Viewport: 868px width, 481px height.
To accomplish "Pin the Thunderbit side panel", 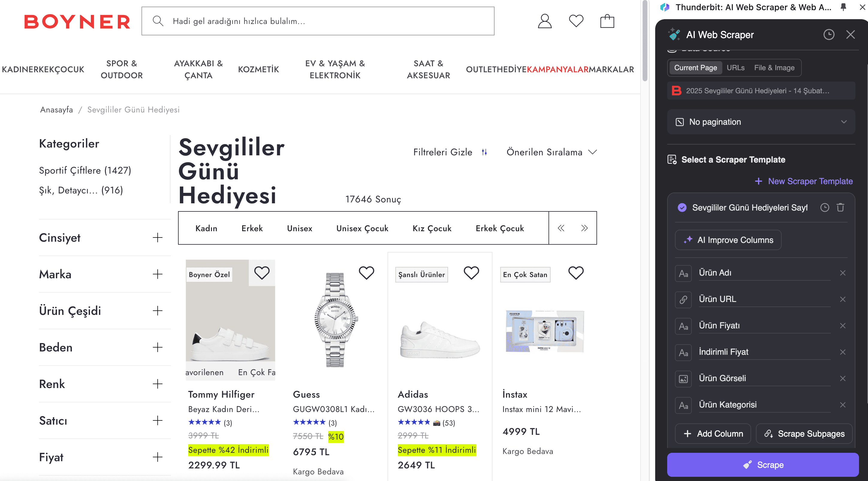I will 843,7.
